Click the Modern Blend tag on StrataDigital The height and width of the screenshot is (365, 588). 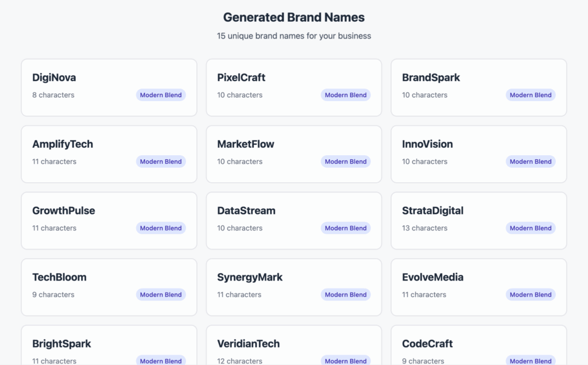point(531,228)
